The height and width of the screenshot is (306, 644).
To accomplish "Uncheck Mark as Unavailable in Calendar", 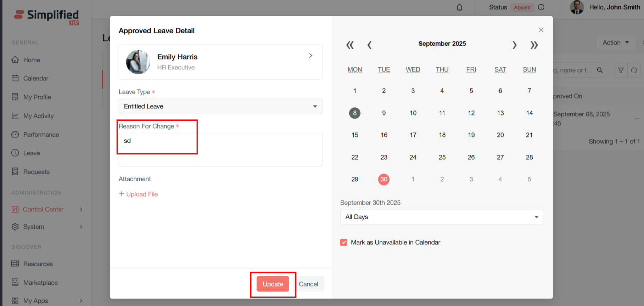I will pyautogui.click(x=344, y=242).
